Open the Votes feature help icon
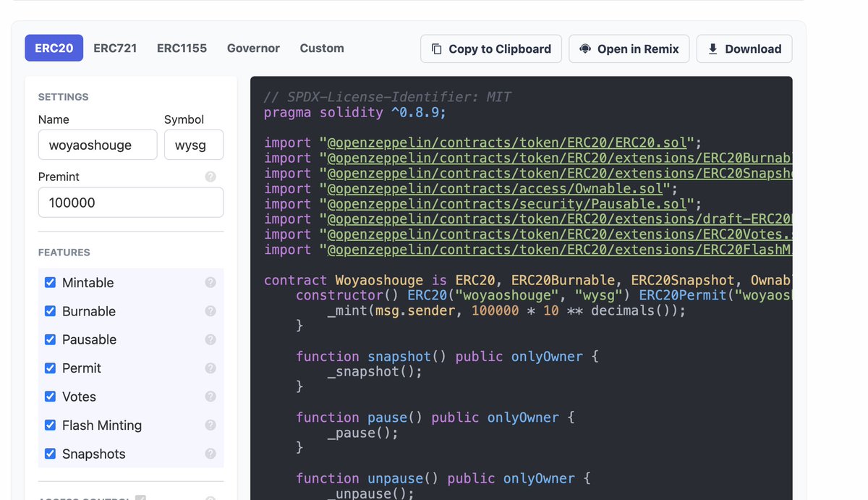Viewport: 868px width, 500px height. [x=210, y=397]
